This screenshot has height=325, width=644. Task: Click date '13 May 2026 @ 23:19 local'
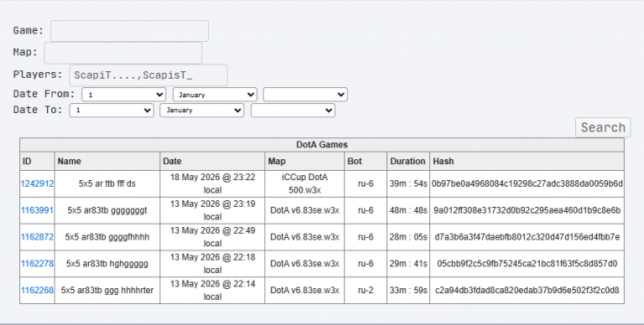[213, 210]
